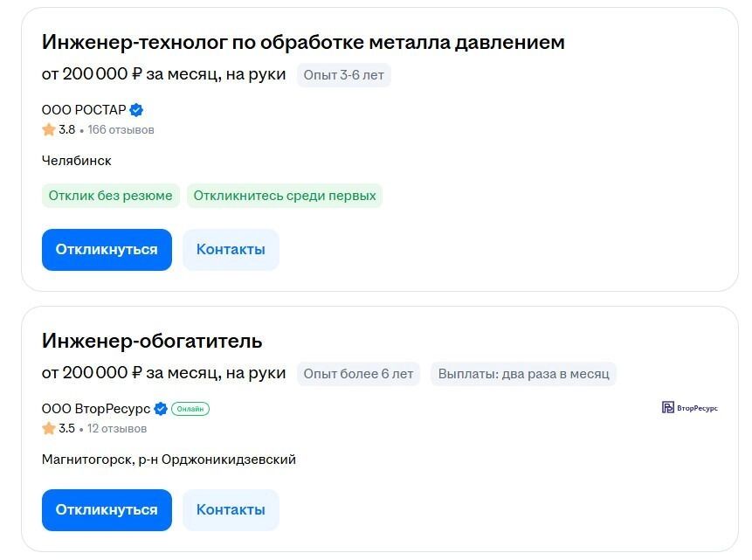View 12 отзывов for ООО ВторРесурс

tap(117, 429)
